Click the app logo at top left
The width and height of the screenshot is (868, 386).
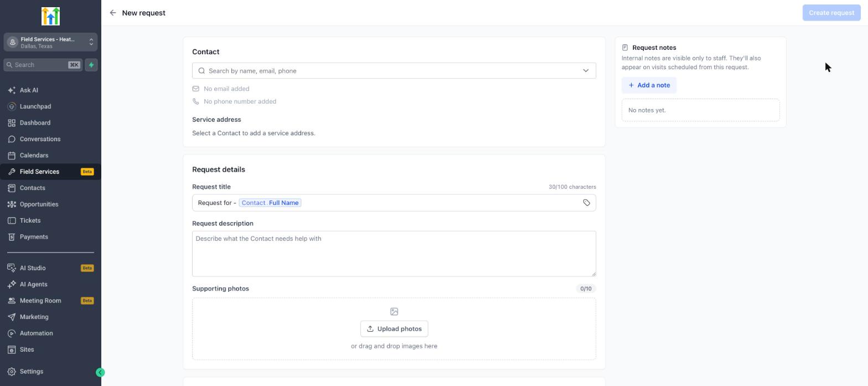[x=50, y=17]
